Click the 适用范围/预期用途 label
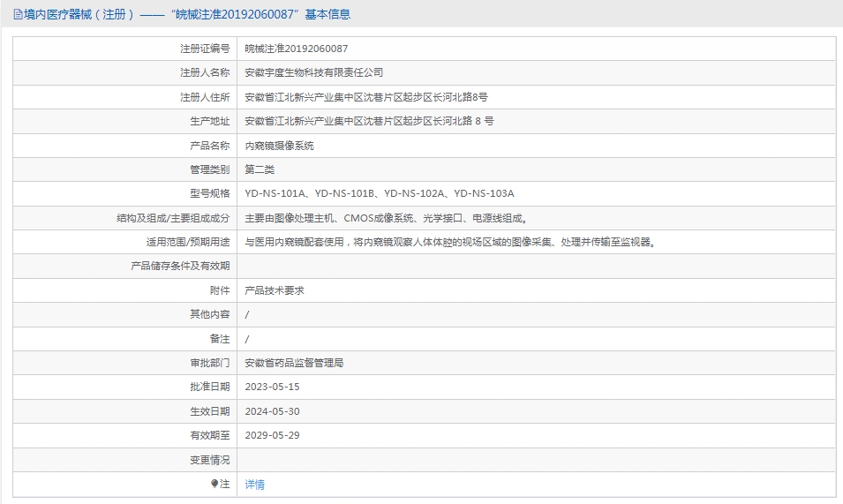The width and height of the screenshot is (843, 504). click(188, 243)
